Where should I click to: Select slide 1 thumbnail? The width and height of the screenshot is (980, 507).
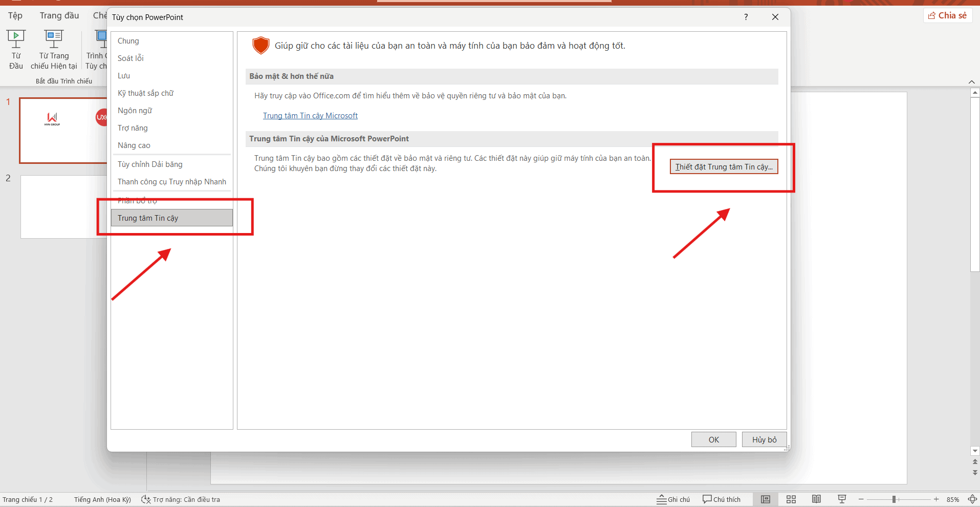click(63, 131)
